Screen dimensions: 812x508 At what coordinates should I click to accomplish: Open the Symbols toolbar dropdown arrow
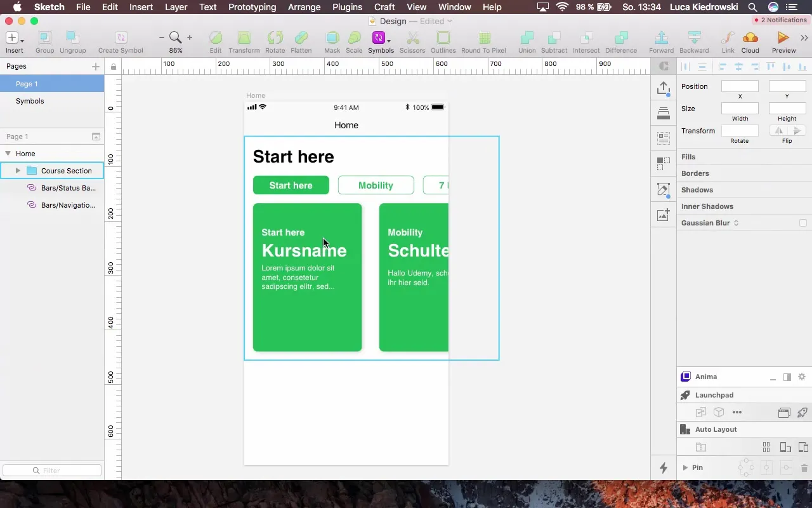389,41
